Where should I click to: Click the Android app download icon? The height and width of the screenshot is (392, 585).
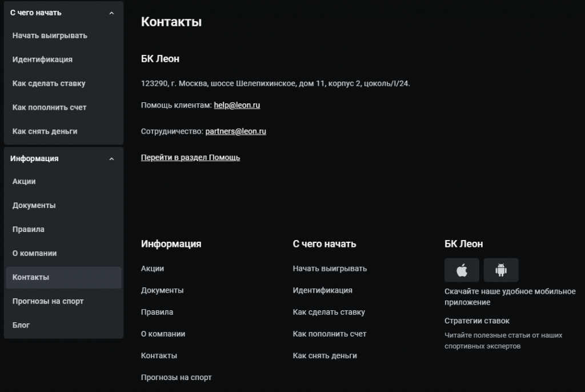501,270
